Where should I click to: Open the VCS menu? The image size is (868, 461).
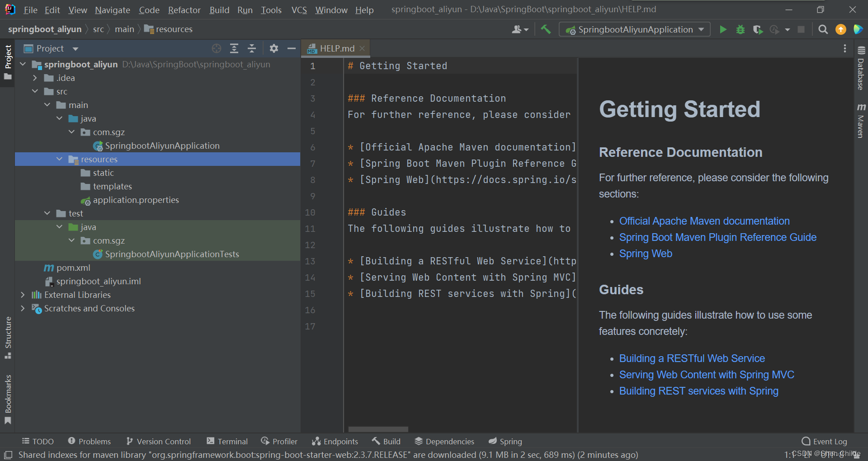pyautogui.click(x=299, y=10)
